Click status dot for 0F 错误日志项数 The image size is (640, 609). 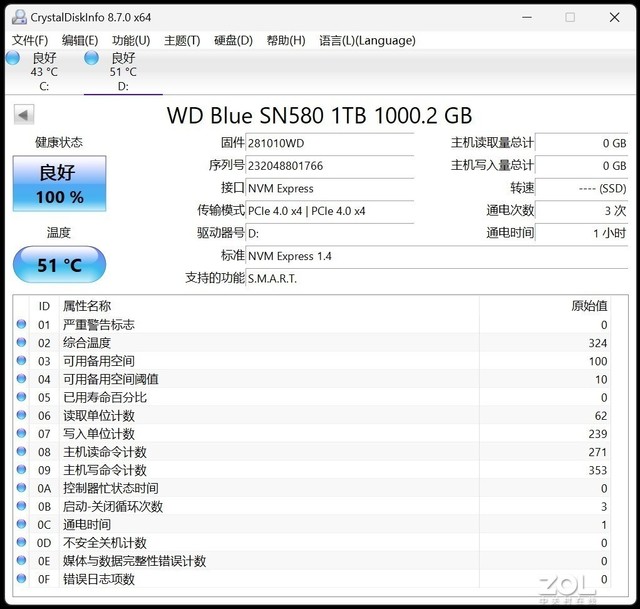[22, 579]
